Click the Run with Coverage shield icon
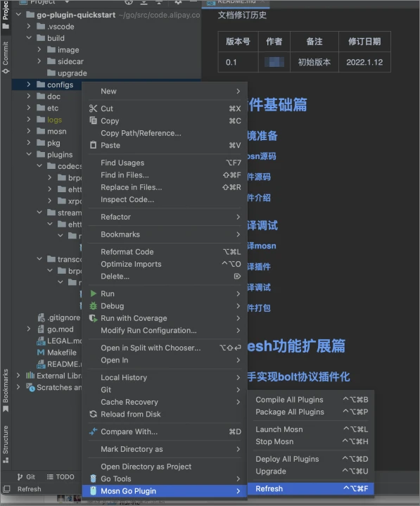The image size is (420, 506). point(94,318)
